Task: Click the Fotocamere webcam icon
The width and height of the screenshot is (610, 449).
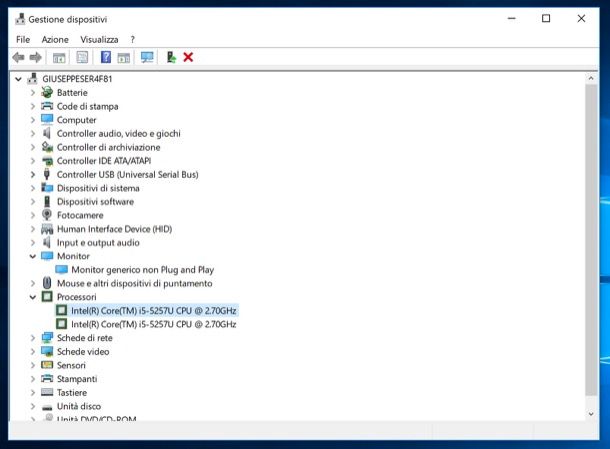Action: [47, 215]
